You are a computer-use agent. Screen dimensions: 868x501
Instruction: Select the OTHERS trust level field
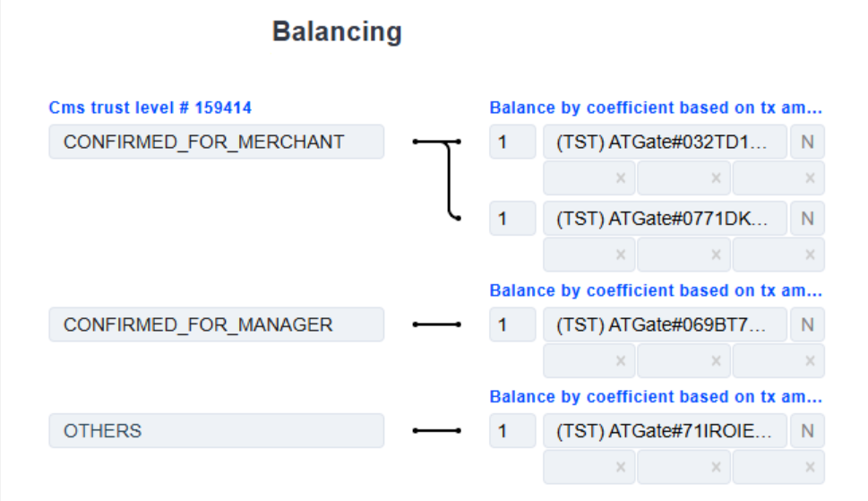[x=217, y=431]
